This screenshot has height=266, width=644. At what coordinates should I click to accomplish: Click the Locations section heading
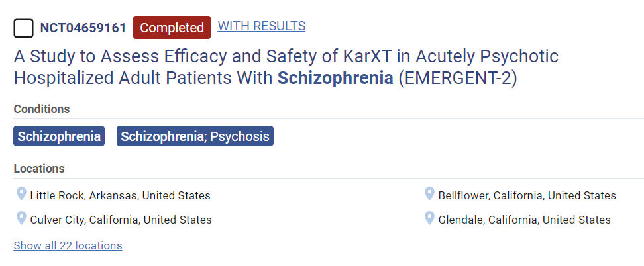tap(39, 169)
